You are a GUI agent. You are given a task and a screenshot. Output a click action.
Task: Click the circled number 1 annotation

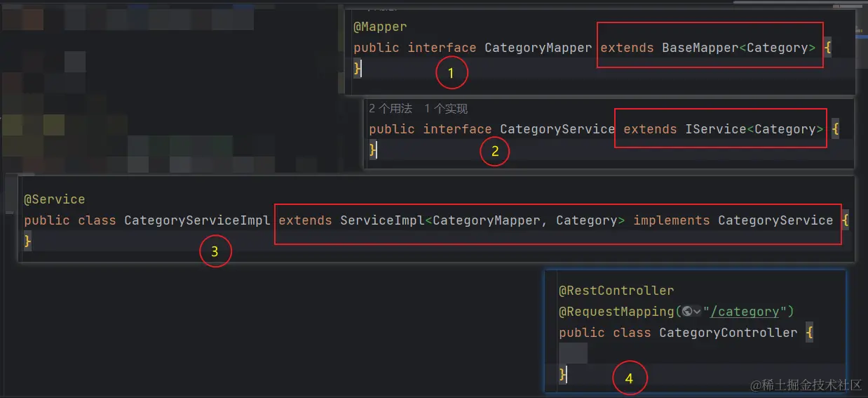click(x=452, y=72)
